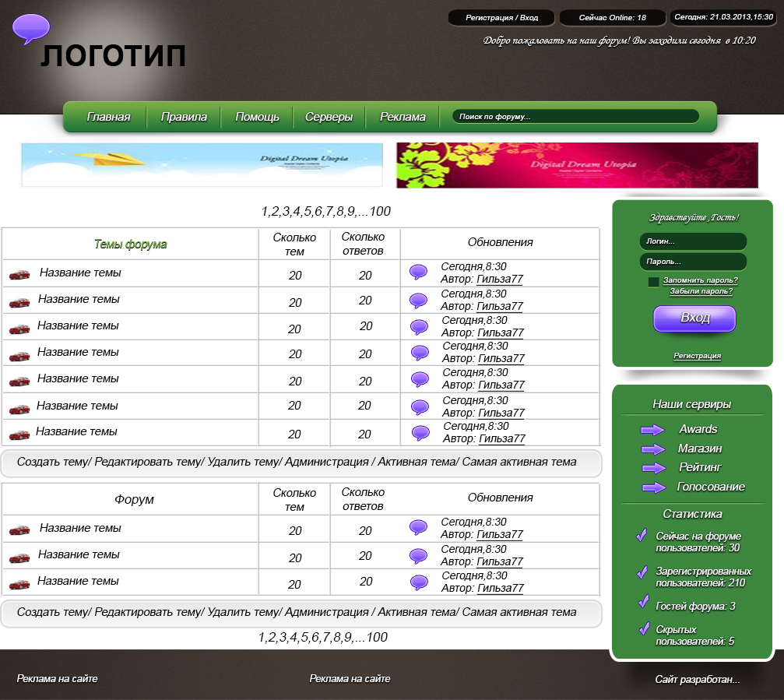This screenshot has width=784, height=700.
Task: Enable the Запомнить пароль checkbox
Action: (x=654, y=282)
